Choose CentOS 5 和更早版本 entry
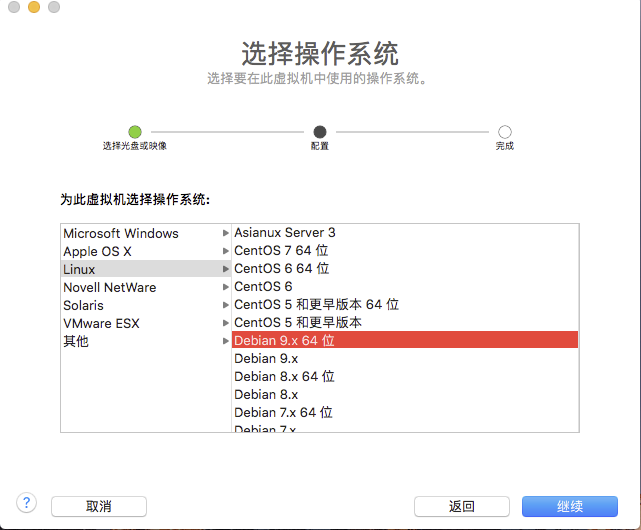Image resolution: width=641 pixels, height=530 pixels. (405, 322)
